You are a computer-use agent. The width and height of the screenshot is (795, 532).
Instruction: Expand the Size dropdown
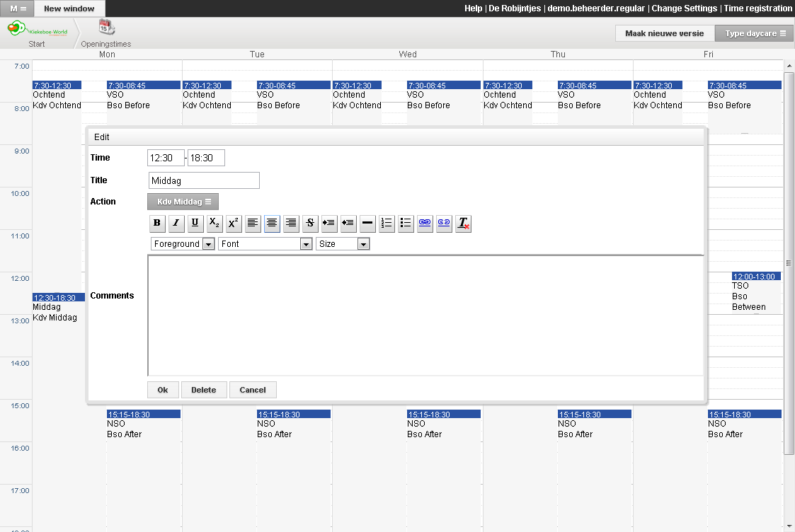tap(343, 244)
